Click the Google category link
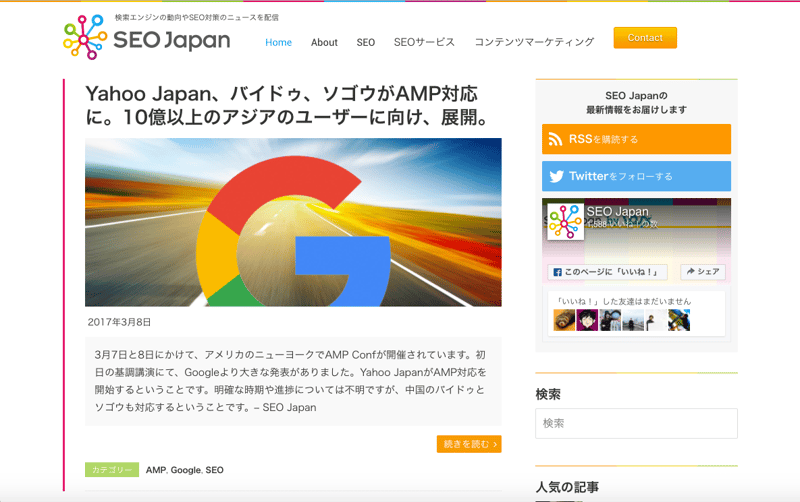Screen dimensions: 800x502 (x=186, y=470)
